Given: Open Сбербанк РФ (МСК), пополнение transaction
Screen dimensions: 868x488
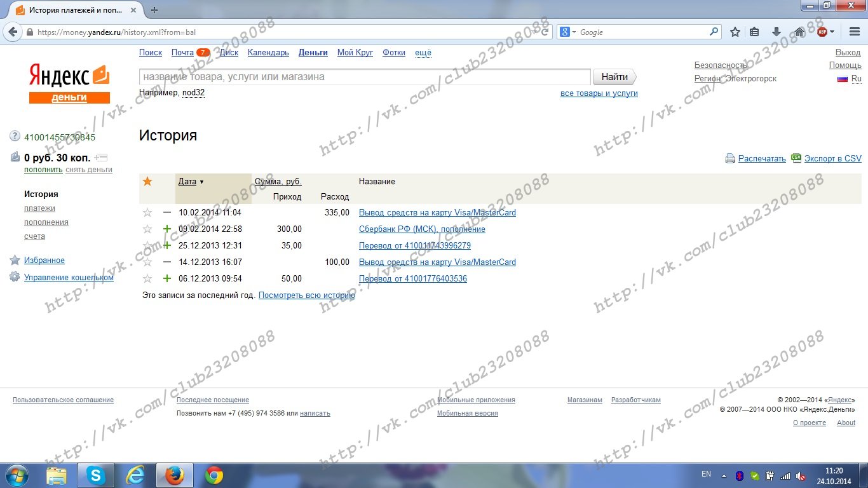Looking at the screenshot, I should [x=422, y=229].
